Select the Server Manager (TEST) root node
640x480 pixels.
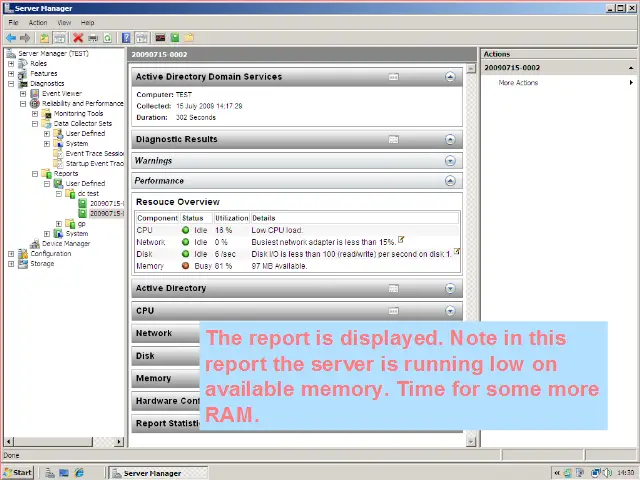[53, 53]
